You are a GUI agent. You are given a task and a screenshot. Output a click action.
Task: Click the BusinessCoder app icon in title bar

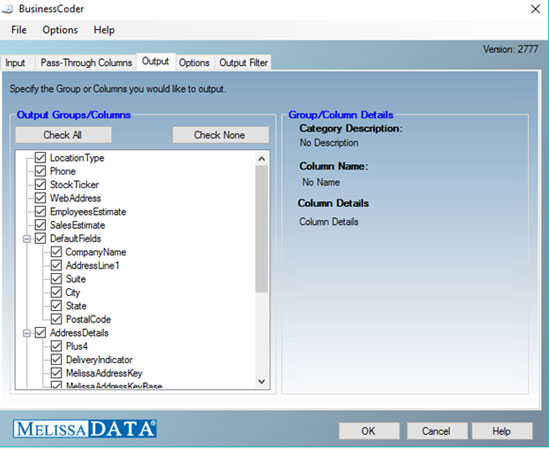[x=7, y=9]
